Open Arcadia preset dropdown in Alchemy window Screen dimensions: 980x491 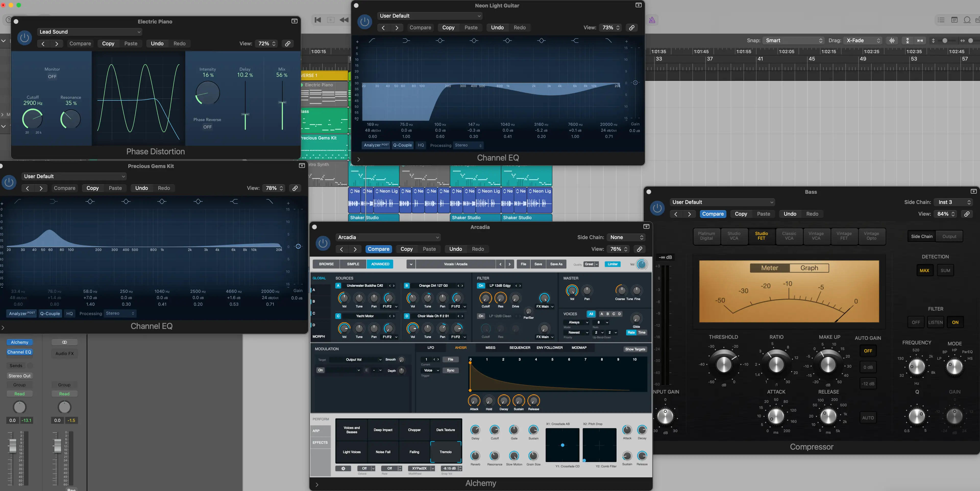(x=388, y=237)
